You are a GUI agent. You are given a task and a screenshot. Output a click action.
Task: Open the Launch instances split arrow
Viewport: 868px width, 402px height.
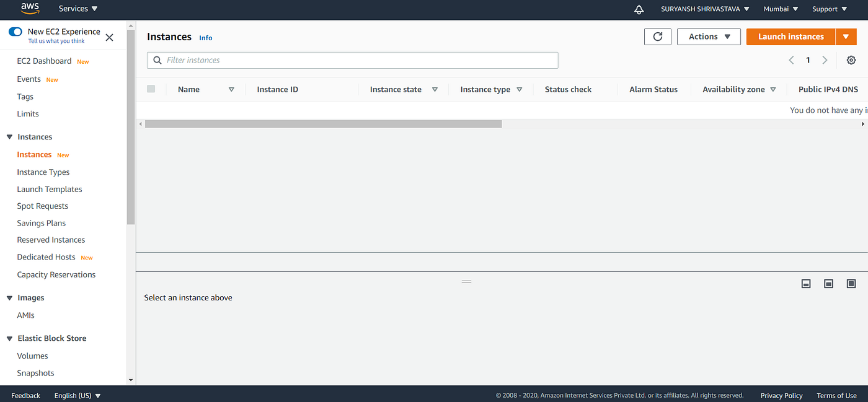[x=846, y=37]
